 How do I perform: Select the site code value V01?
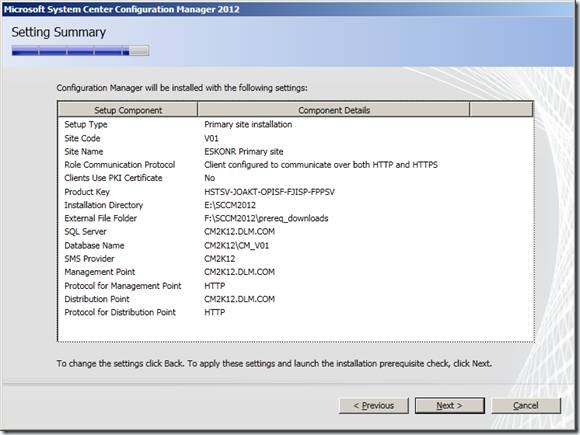pos(211,138)
